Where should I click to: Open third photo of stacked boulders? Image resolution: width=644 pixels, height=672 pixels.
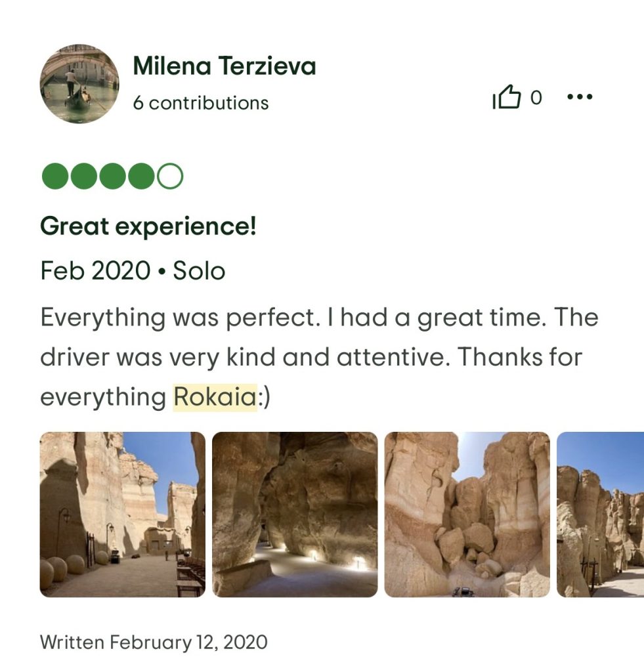pyautogui.click(x=467, y=514)
